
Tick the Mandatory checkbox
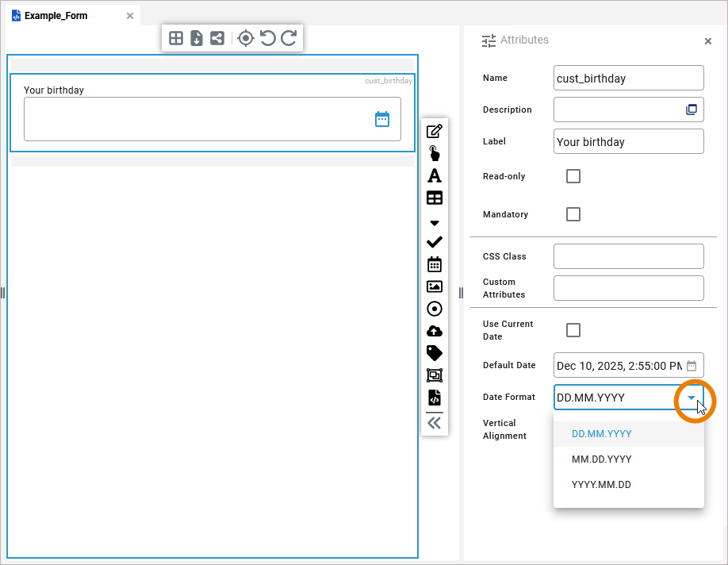573,214
